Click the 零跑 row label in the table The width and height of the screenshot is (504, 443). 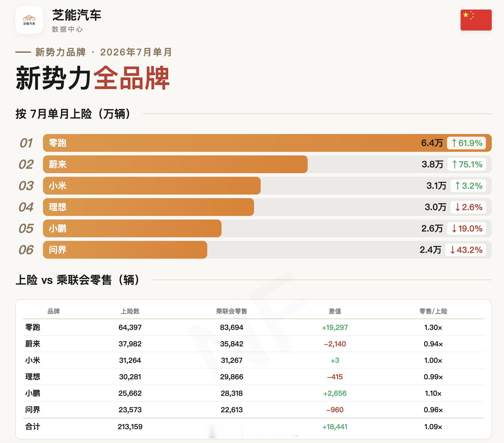pyautogui.click(x=33, y=327)
